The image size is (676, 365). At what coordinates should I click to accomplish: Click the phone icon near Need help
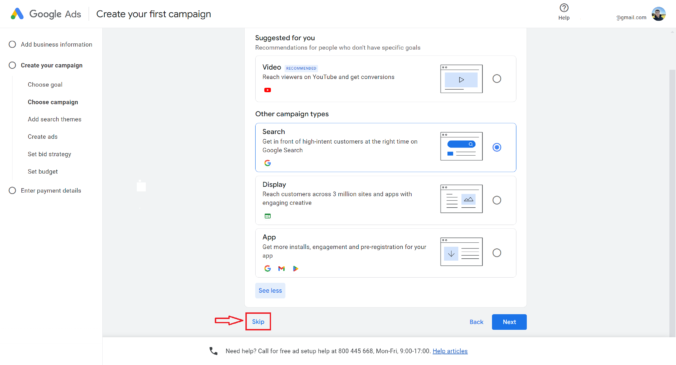(213, 351)
